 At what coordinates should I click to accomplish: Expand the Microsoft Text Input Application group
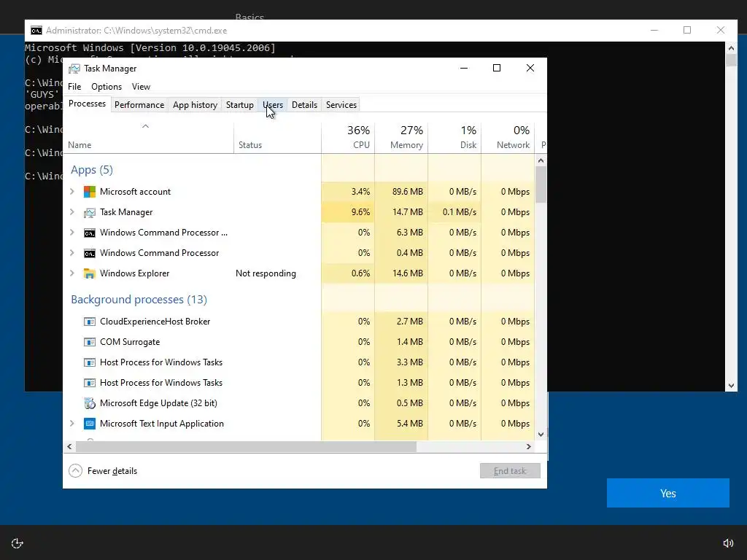click(x=72, y=424)
